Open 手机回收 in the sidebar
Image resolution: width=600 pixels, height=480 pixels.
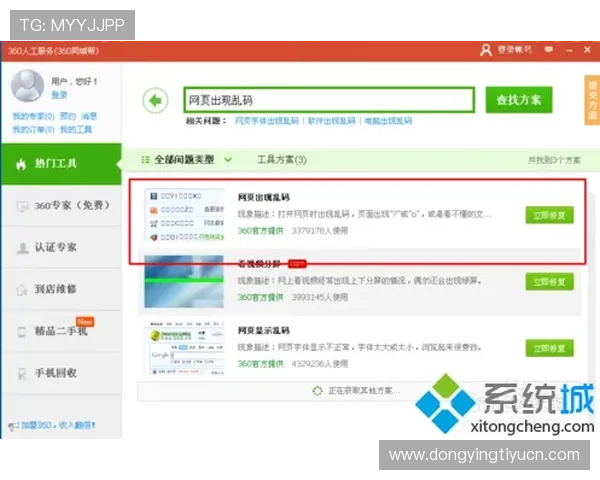pos(61,373)
